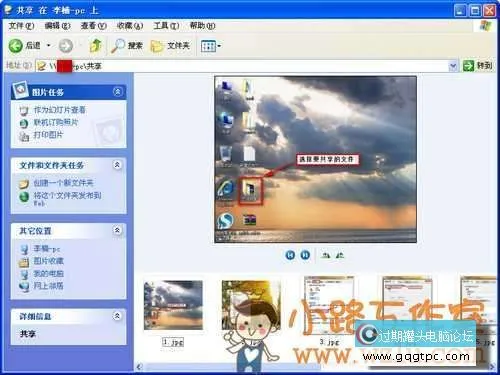Go up one folder level

pyautogui.click(x=96, y=46)
